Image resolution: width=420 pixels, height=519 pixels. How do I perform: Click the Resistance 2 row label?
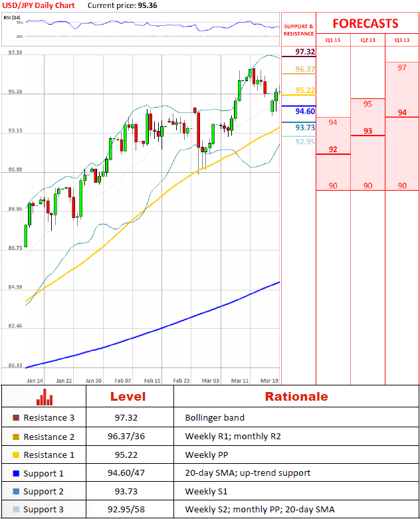pyautogui.click(x=49, y=437)
